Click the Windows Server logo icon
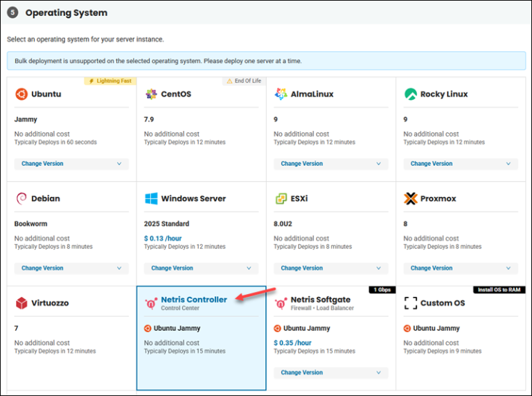Screen dimensions: 532x396 [x=151, y=198]
